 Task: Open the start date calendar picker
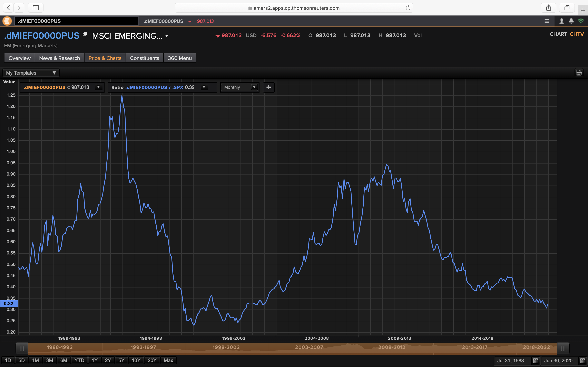click(x=536, y=360)
